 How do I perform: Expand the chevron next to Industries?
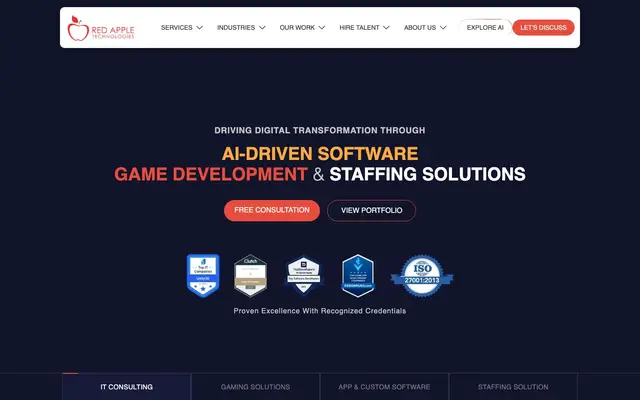coord(262,27)
